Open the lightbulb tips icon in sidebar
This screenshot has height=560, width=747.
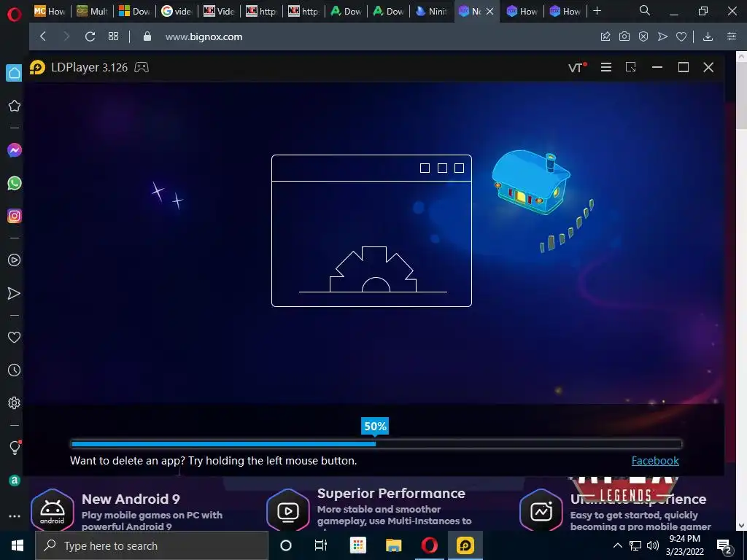(x=15, y=447)
